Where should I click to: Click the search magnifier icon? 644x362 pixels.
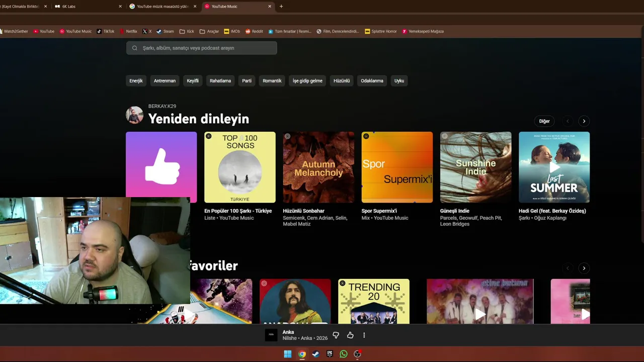click(135, 48)
